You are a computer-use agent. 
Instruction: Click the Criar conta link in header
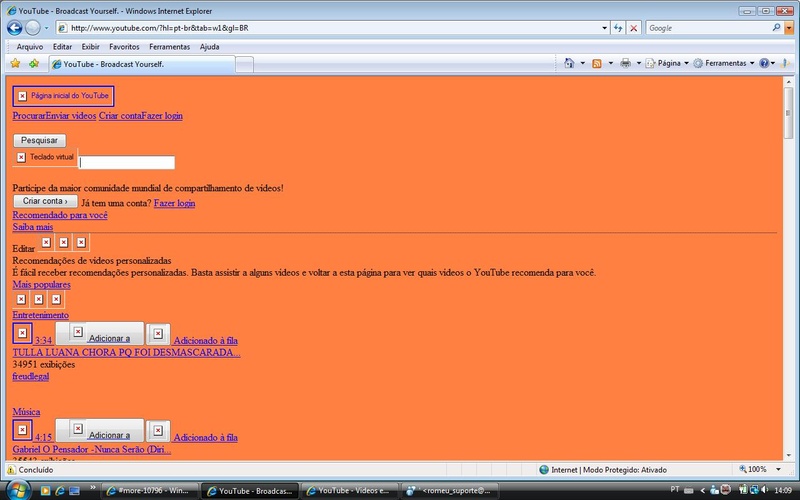pos(120,116)
